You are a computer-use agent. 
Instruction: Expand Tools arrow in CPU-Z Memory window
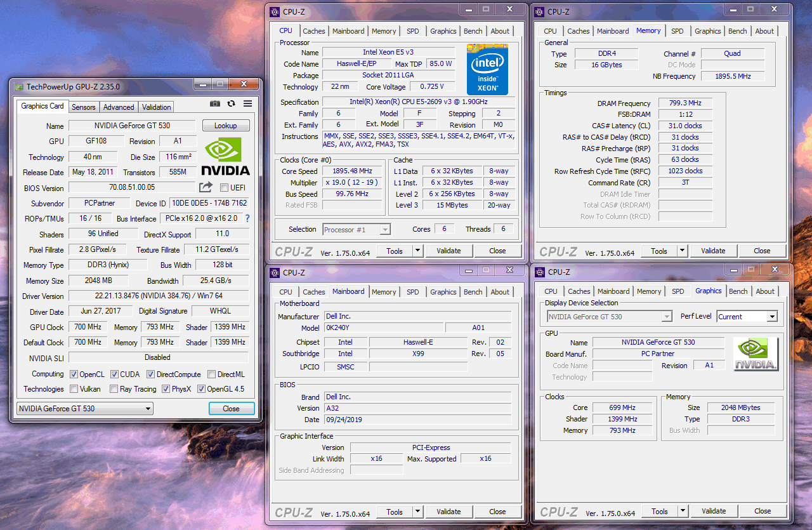click(x=682, y=251)
